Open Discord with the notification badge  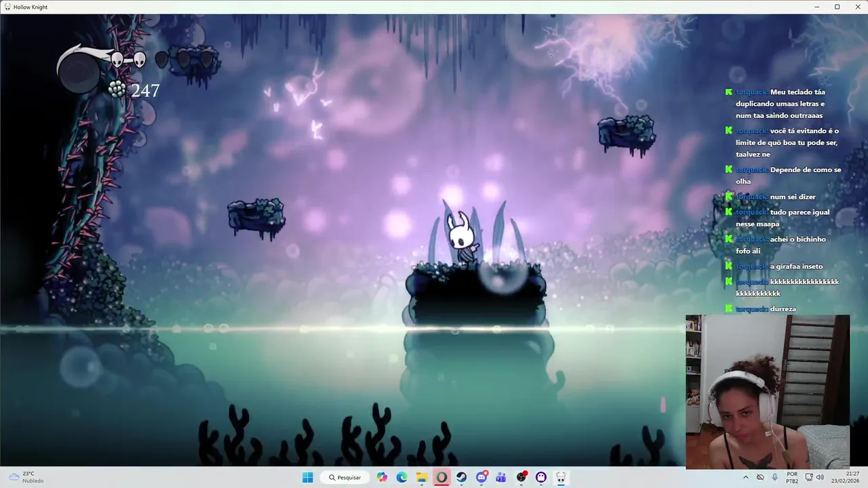(481, 477)
